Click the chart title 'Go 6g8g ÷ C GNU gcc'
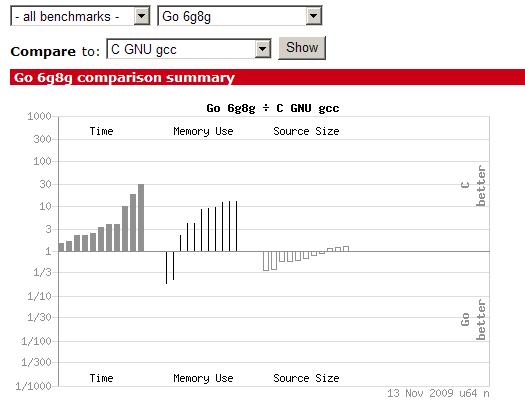 (x=273, y=108)
